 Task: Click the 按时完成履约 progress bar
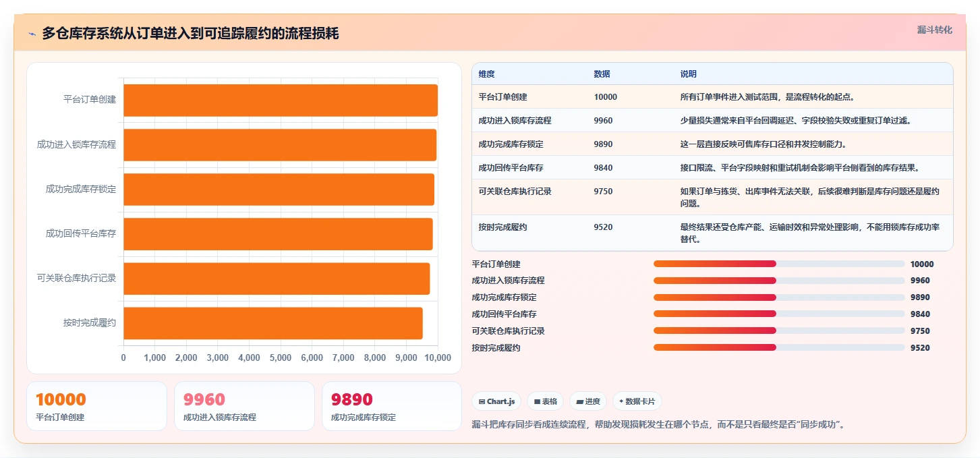[x=779, y=348]
